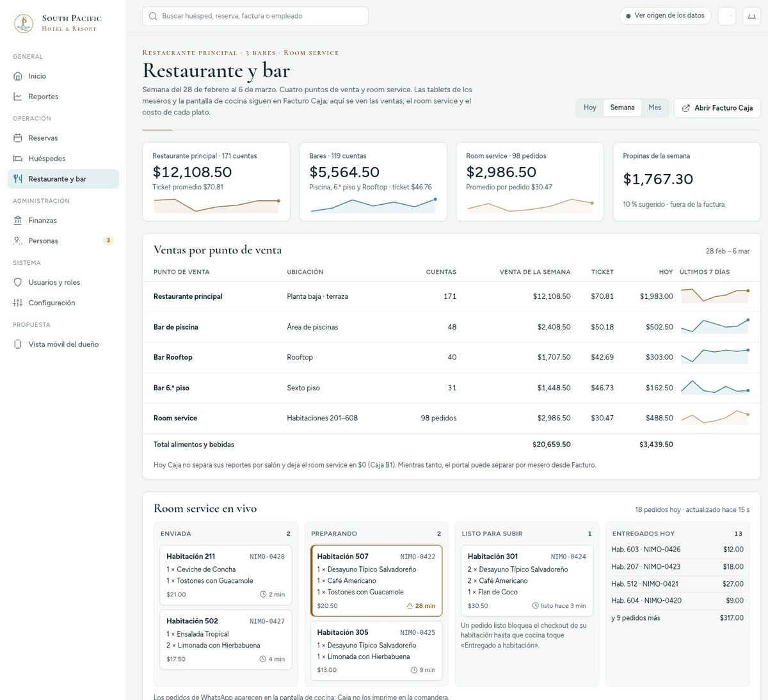Click the "VENTA DE LA SEMANA" column header
768x700 pixels.
(x=535, y=272)
